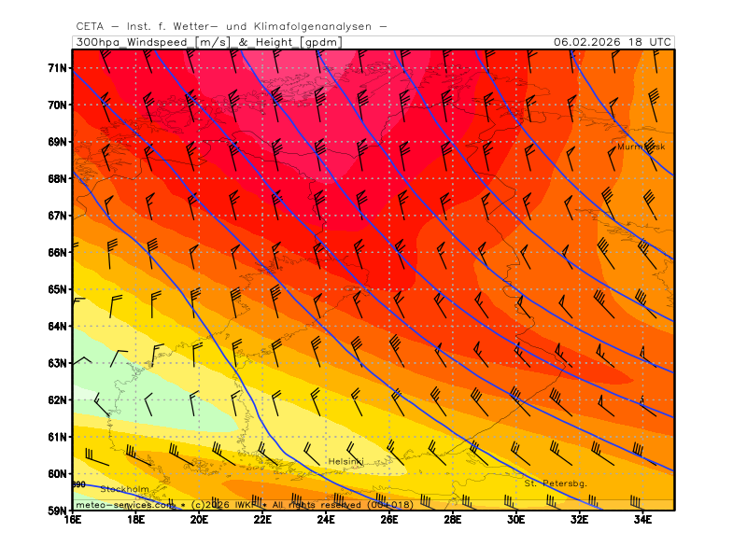Click the 06.02.2026 18 UTC timestamp
The height and width of the screenshot is (560, 747).
click(612, 42)
